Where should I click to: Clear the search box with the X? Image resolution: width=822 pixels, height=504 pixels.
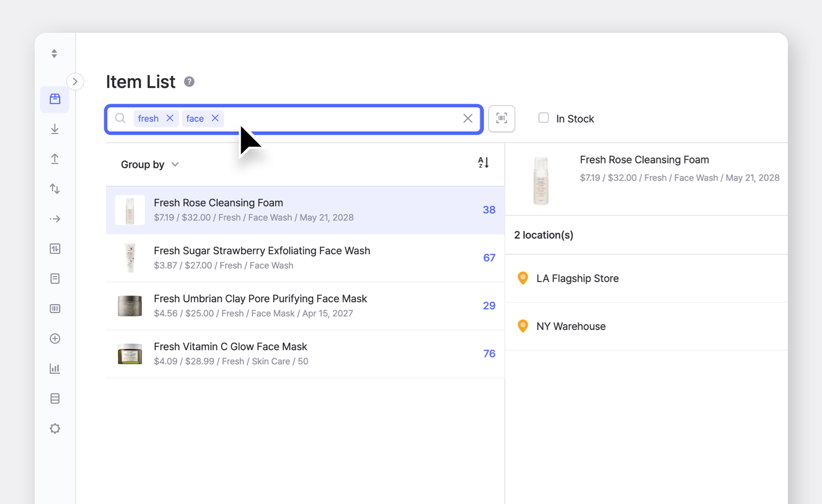click(467, 118)
